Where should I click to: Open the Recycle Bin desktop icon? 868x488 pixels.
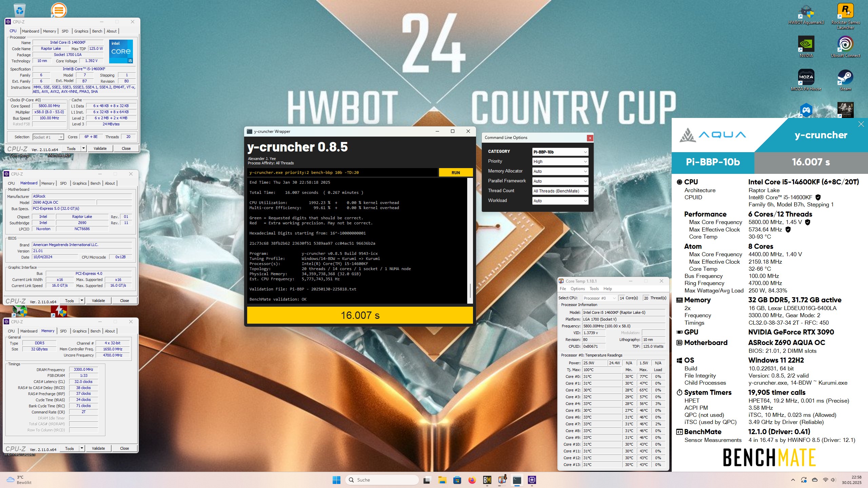[x=20, y=10]
